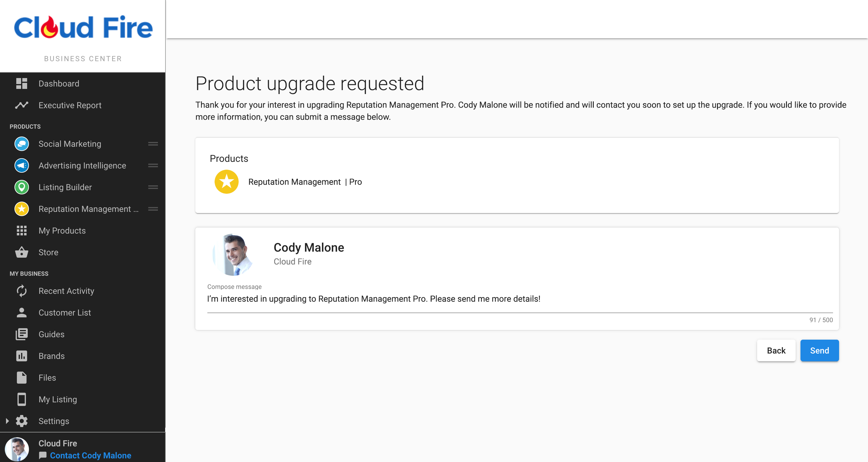Viewport: 868px width, 462px height.
Task: Expand the Settings submenu arrow
Action: [x=8, y=421]
